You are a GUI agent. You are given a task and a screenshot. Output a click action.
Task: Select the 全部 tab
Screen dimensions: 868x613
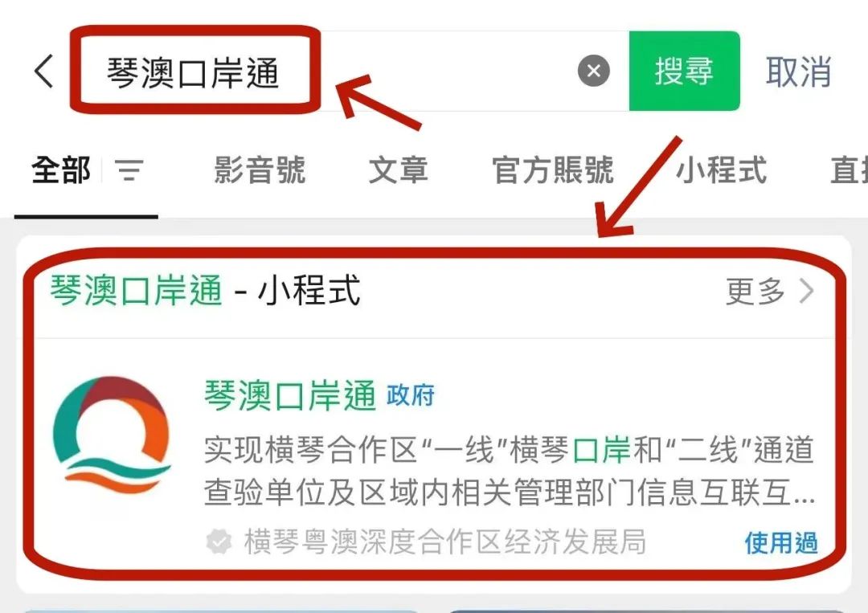pos(61,170)
